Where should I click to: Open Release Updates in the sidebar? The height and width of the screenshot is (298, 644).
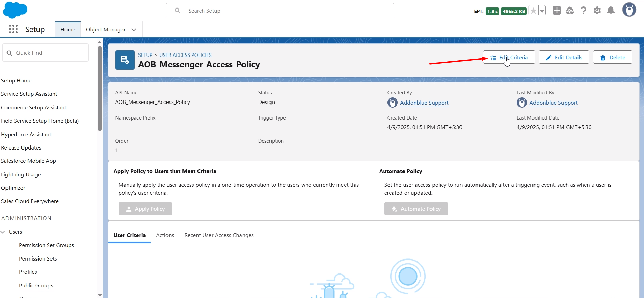coord(21,148)
